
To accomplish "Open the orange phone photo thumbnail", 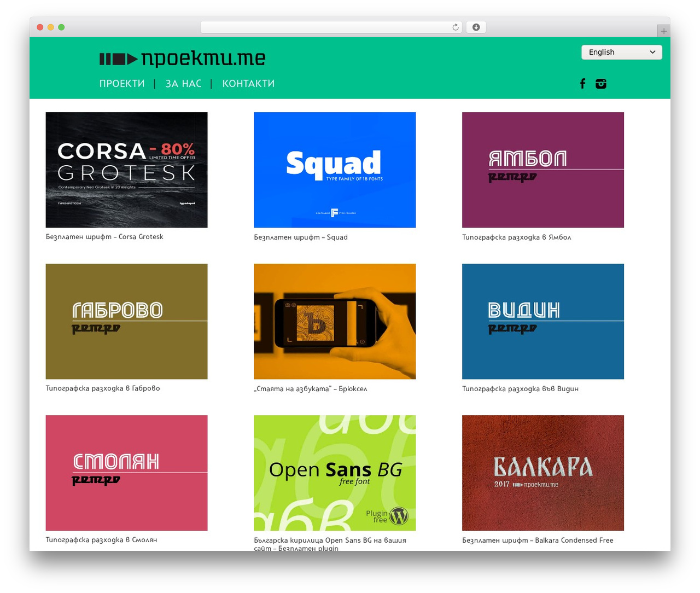I will [335, 321].
